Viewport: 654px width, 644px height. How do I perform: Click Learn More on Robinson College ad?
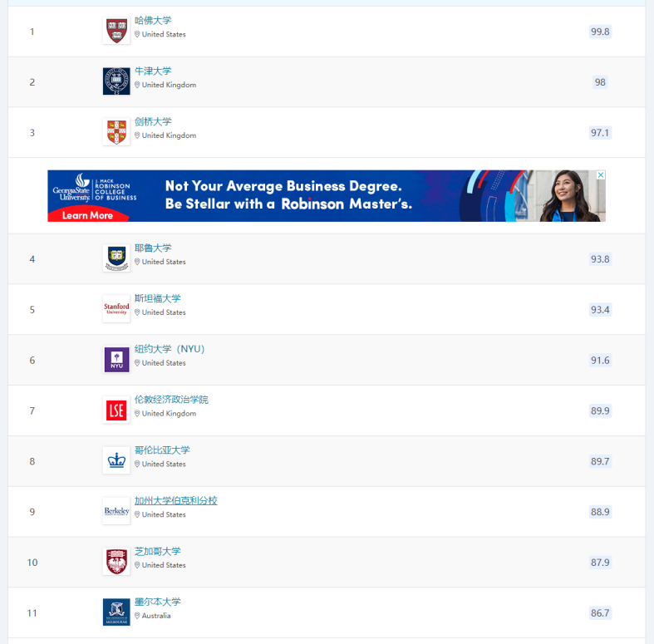pos(87,215)
